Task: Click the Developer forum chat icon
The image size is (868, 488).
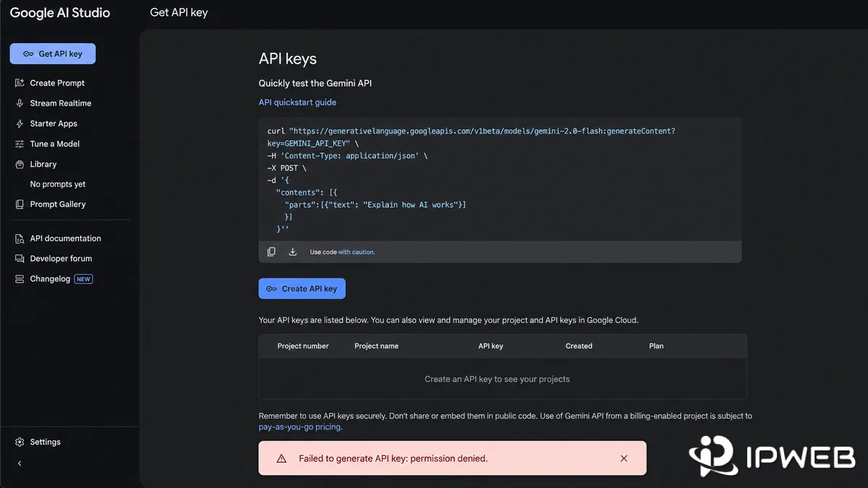Action: tap(20, 259)
